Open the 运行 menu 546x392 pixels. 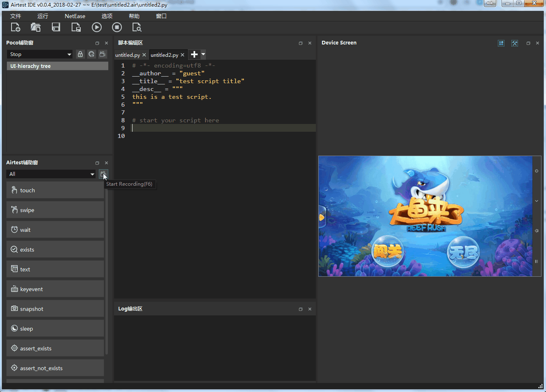pos(43,16)
